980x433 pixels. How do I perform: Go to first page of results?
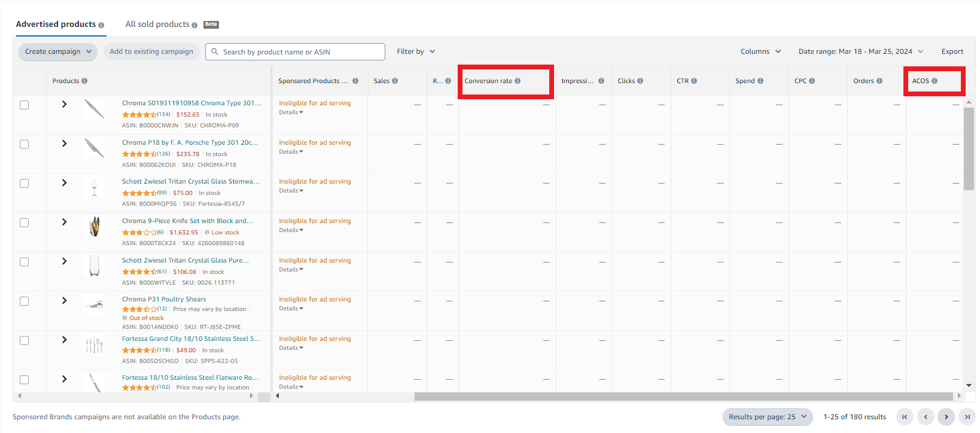tap(905, 417)
